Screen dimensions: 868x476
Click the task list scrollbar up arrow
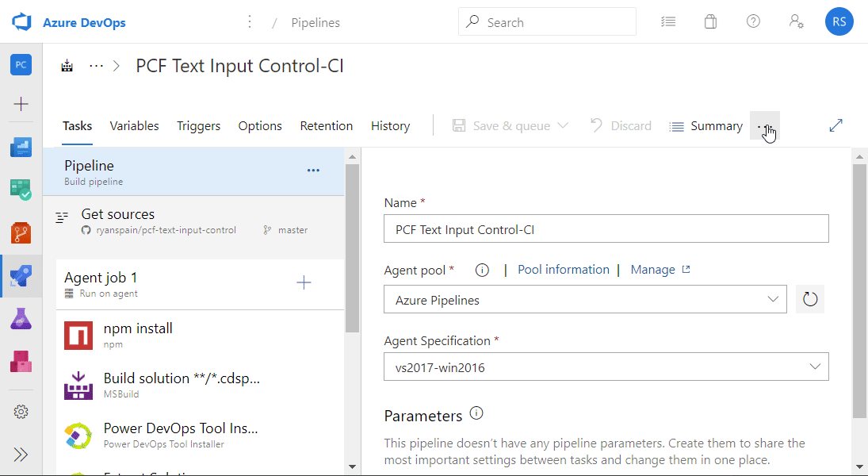click(352, 157)
